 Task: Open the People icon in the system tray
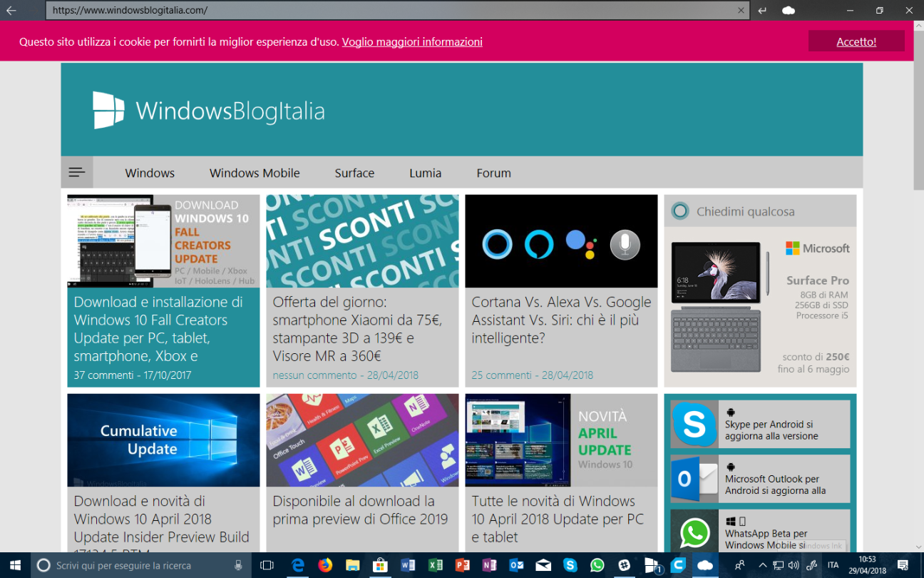click(x=740, y=565)
